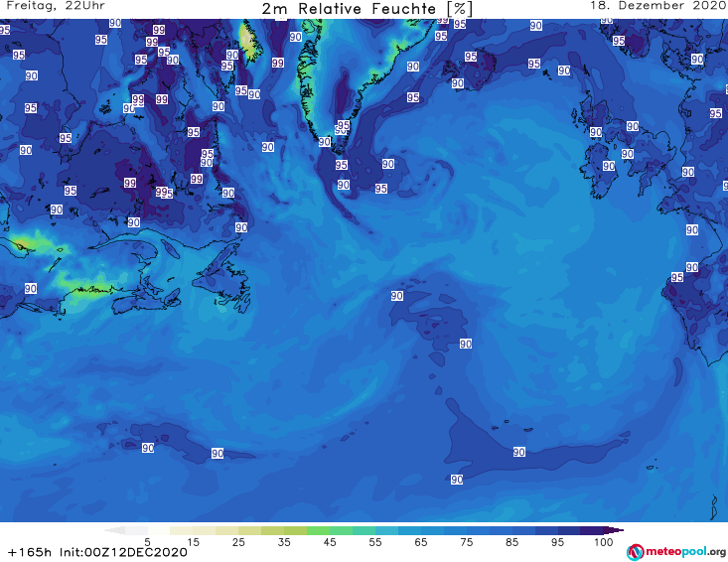Click the '15' tick label on color bar
This screenshot has width=728, height=562.
(x=193, y=542)
